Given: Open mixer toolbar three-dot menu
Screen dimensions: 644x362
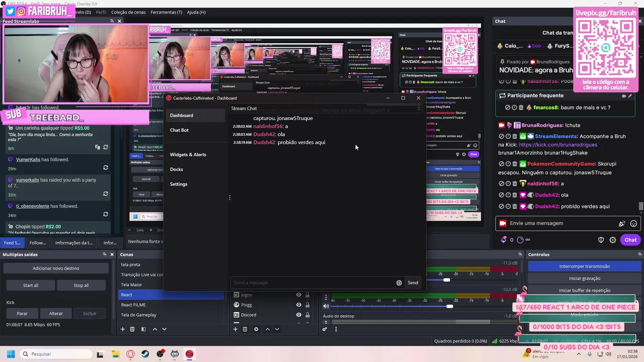Looking at the screenshot, I should coord(336,329).
